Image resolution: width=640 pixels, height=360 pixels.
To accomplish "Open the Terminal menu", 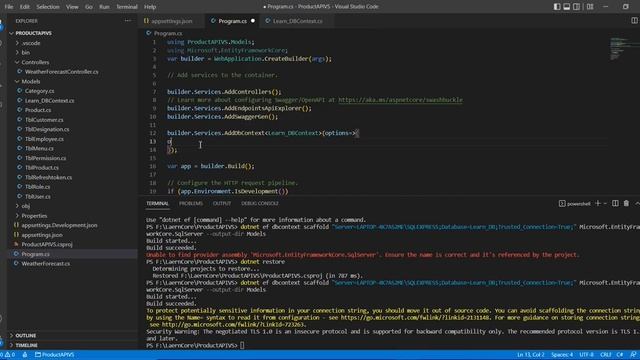I will coord(127,7).
